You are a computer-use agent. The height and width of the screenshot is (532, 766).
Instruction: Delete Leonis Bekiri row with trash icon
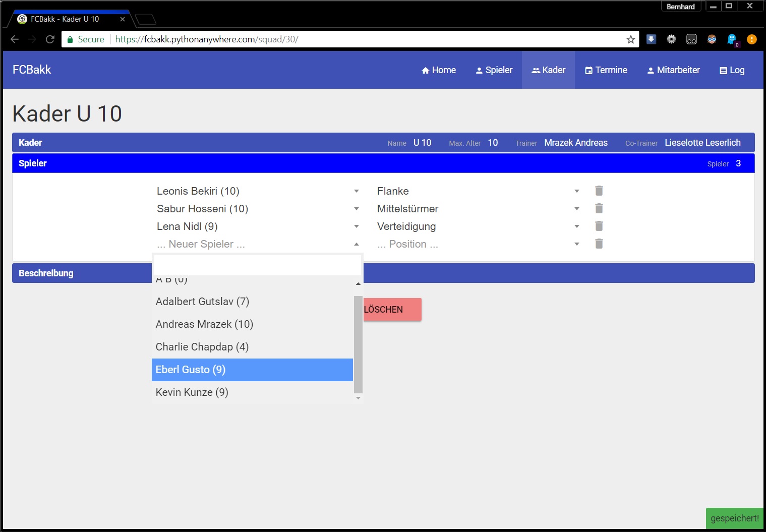[x=599, y=191]
